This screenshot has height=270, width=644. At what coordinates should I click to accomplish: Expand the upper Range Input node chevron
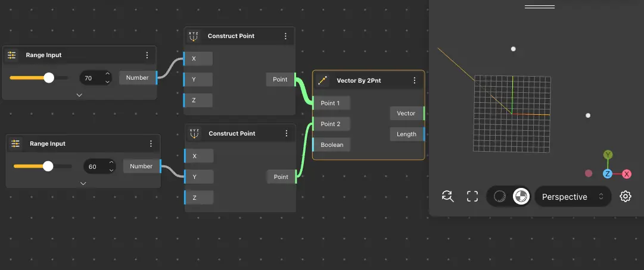click(x=79, y=95)
